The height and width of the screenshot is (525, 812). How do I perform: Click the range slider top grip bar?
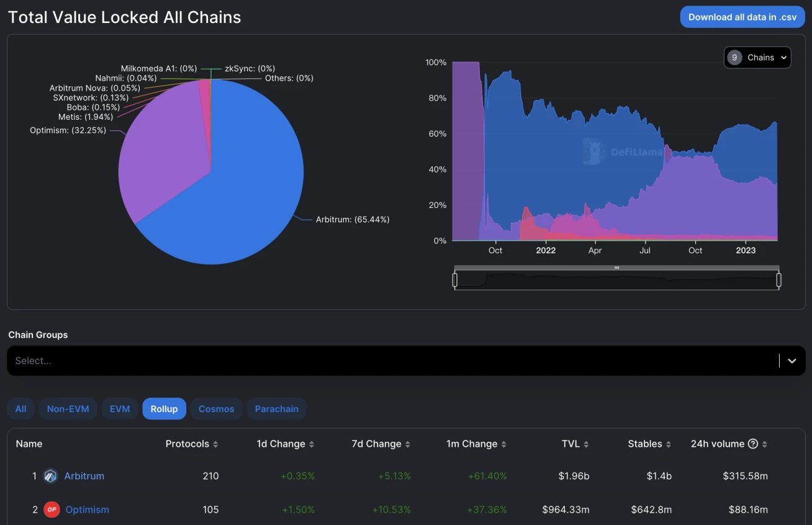pyautogui.click(x=616, y=268)
